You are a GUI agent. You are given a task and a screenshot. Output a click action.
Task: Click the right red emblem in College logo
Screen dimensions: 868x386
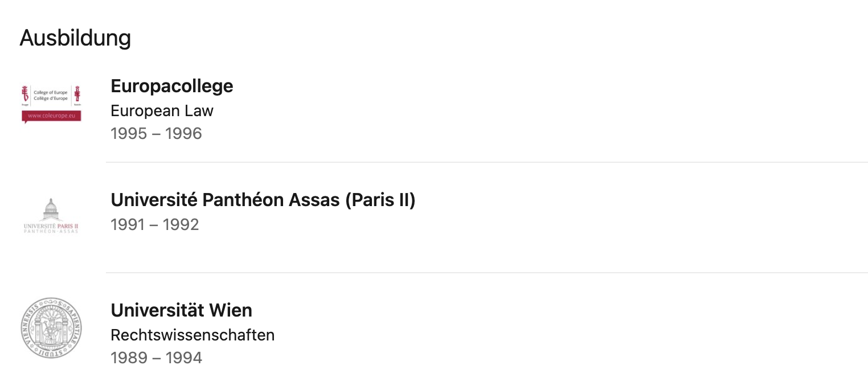tap(77, 95)
